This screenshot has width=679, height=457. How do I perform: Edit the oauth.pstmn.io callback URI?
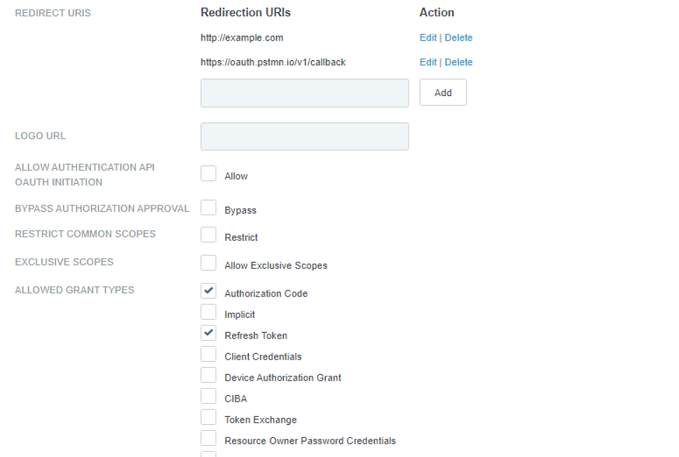coord(428,62)
